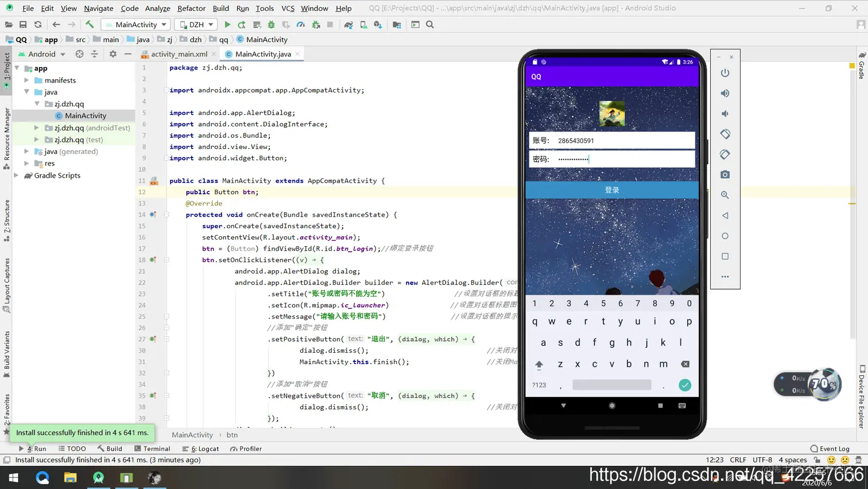Screen dimensions: 868x489
Task: Switch to the activity_main.xml tab
Action: point(179,54)
